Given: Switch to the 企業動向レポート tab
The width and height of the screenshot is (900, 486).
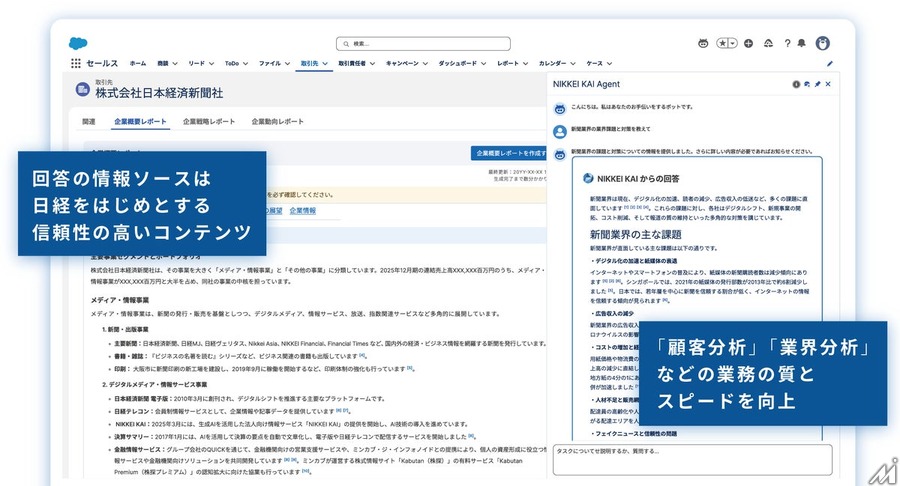Looking at the screenshot, I should [x=277, y=122].
